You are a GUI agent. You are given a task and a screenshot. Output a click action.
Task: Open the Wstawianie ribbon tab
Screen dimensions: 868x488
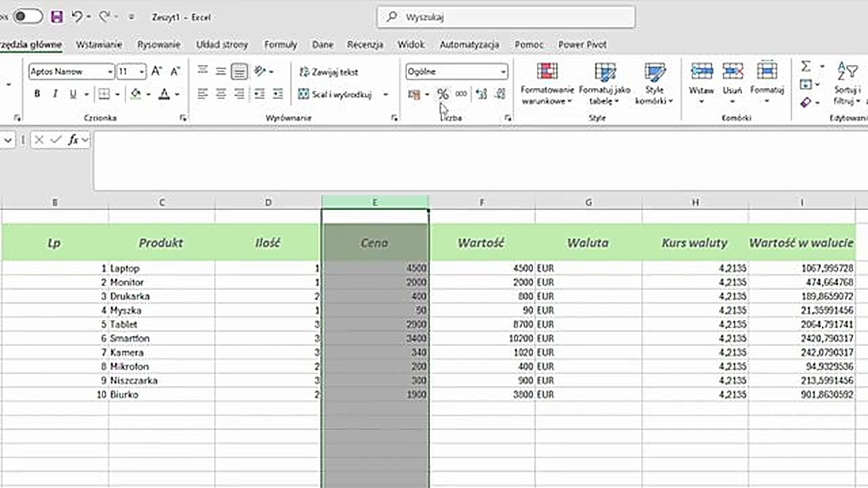pyautogui.click(x=99, y=44)
